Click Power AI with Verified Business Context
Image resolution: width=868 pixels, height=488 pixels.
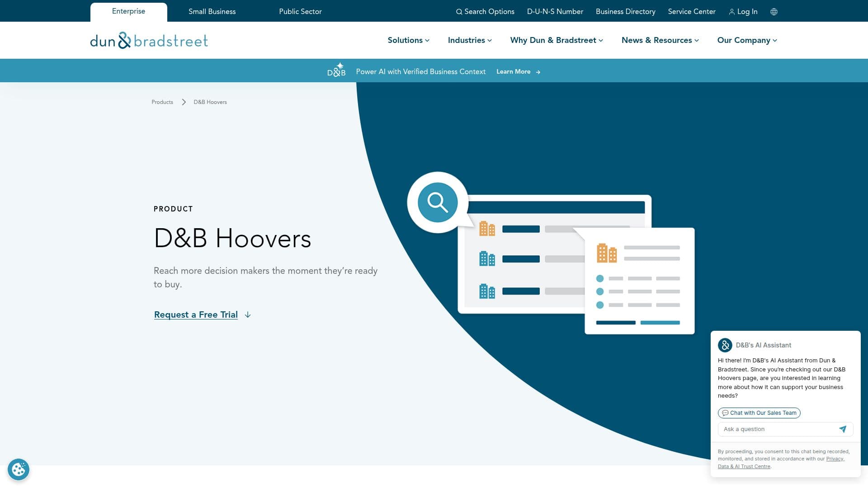pos(420,72)
